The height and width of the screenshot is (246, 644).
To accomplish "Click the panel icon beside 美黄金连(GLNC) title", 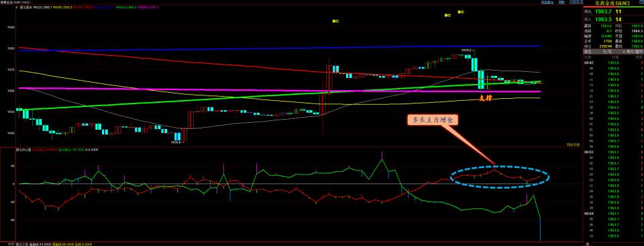I will (x=641, y=2).
